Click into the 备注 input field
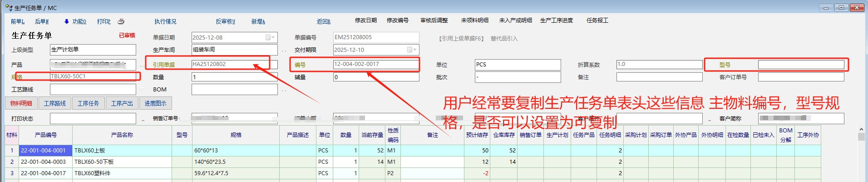868x182 pixels. (x=659, y=77)
